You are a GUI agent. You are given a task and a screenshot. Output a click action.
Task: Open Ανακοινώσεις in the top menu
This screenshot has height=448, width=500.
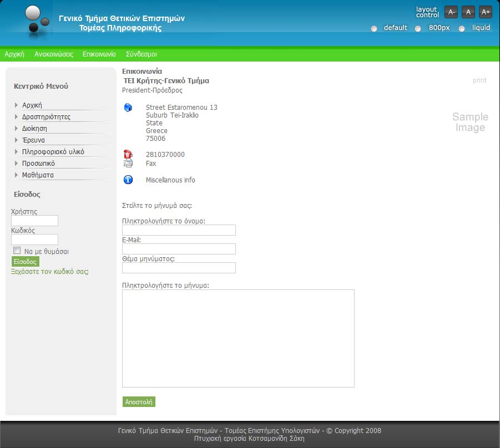coord(54,54)
